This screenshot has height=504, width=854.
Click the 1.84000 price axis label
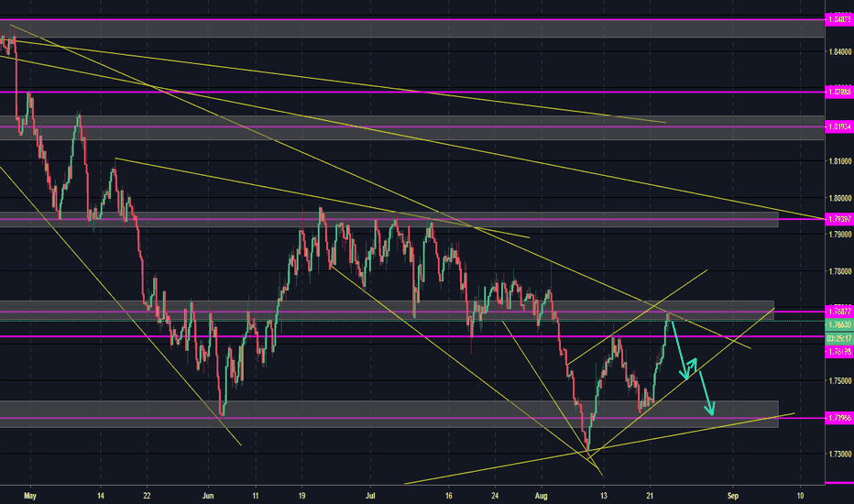[840, 51]
